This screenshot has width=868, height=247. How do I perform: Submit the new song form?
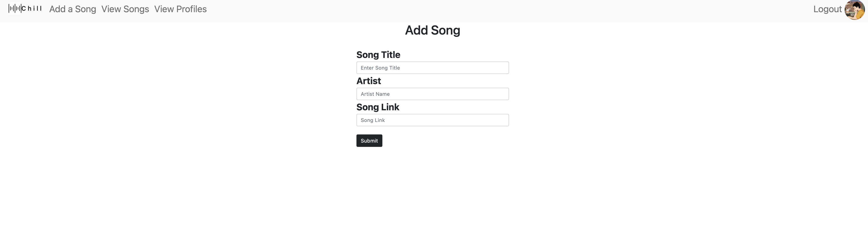pos(369,141)
